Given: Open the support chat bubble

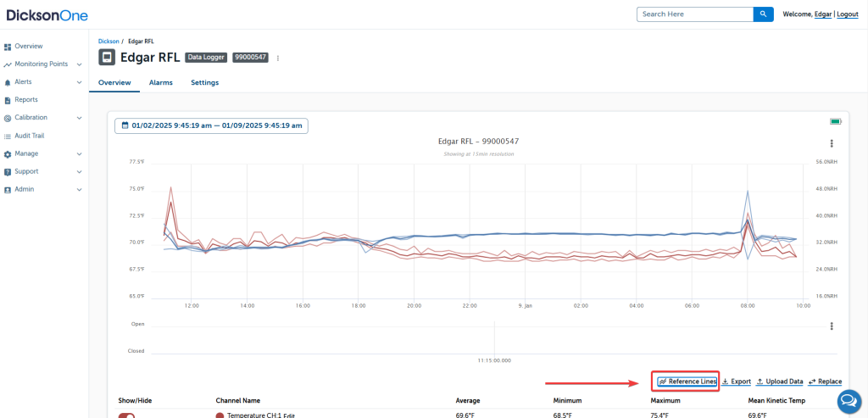Looking at the screenshot, I should [x=849, y=400].
